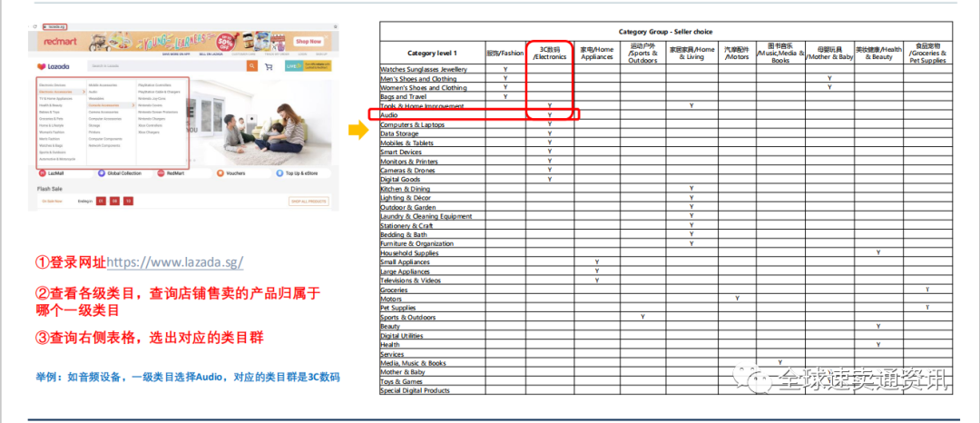The image size is (980, 423).
Task: Choose Nintendo Joy-Cons in third column
Action: point(152,99)
